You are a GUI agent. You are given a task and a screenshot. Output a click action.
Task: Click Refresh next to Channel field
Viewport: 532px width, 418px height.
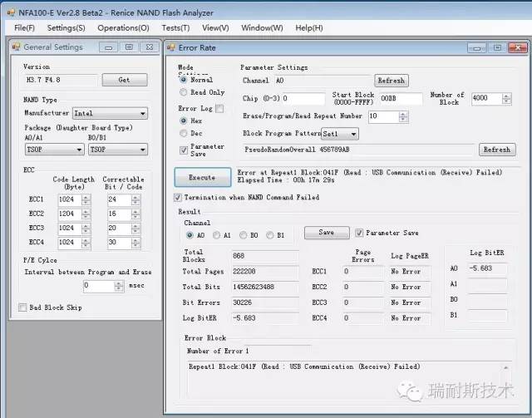pyautogui.click(x=392, y=81)
